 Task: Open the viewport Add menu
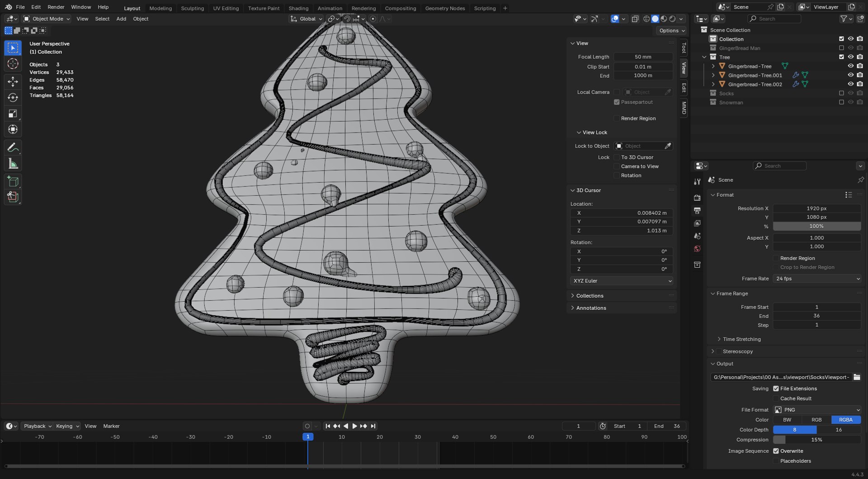point(121,19)
